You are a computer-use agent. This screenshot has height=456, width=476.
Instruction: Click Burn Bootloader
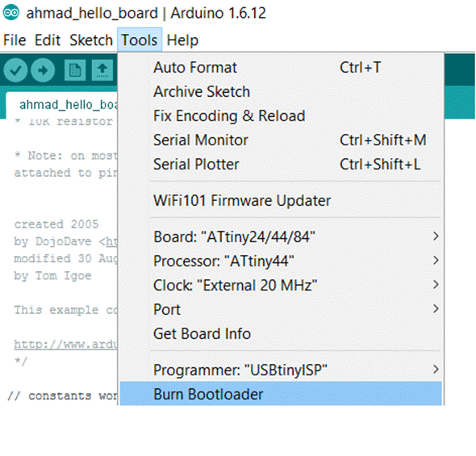tap(281, 394)
